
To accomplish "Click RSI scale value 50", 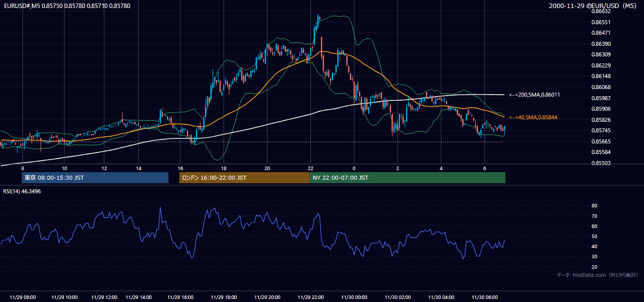I will click(594, 236).
